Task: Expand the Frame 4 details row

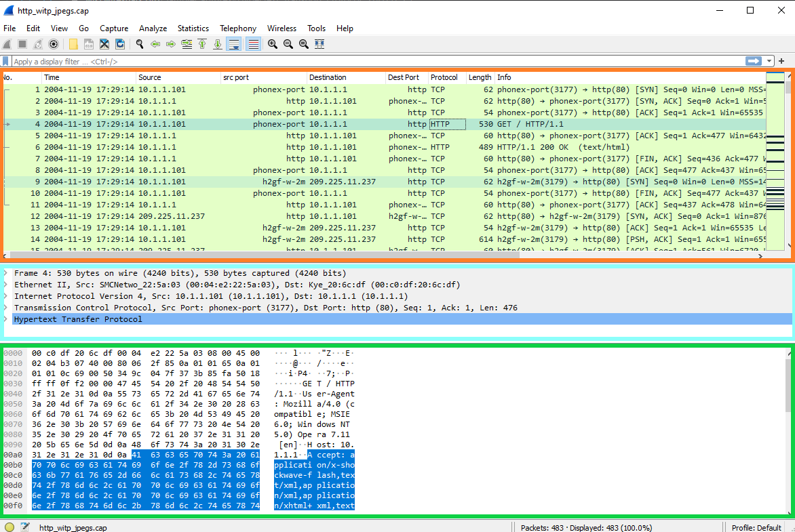Action: (6, 273)
